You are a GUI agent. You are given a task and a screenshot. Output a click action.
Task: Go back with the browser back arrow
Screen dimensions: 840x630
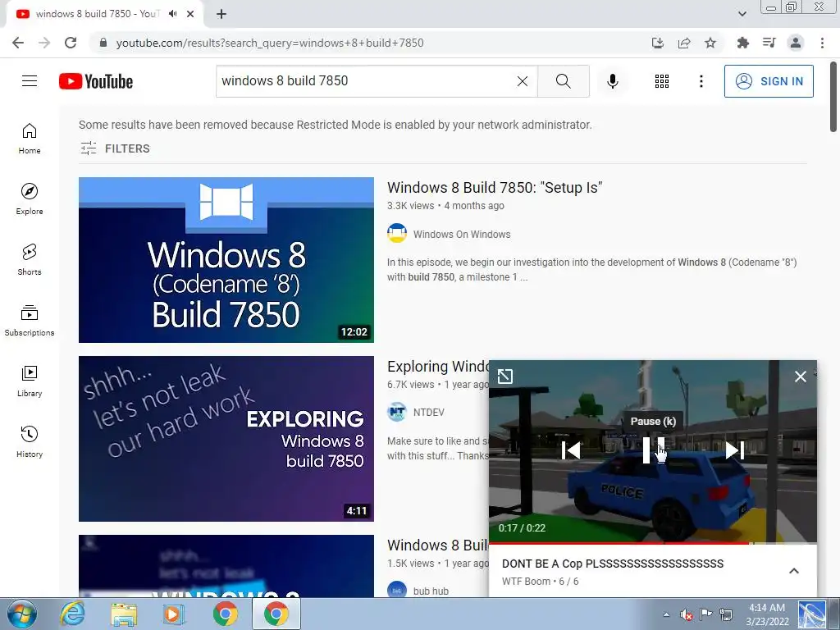coord(18,43)
